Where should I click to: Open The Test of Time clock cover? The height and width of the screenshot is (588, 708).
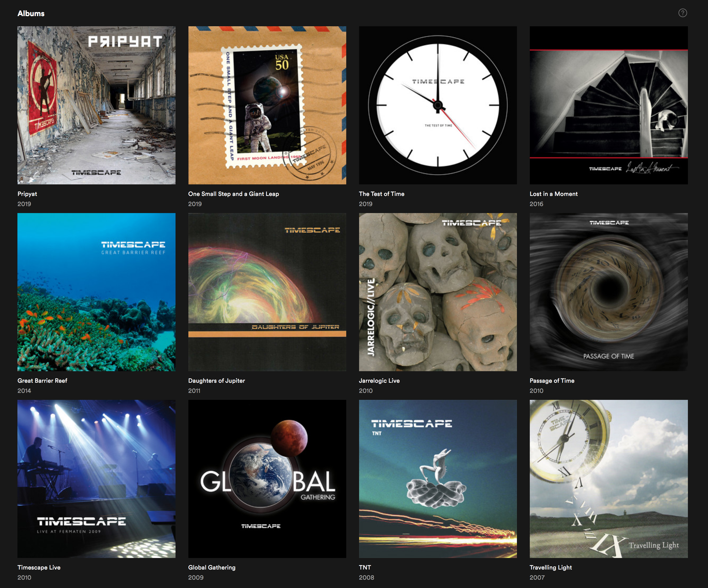438,105
